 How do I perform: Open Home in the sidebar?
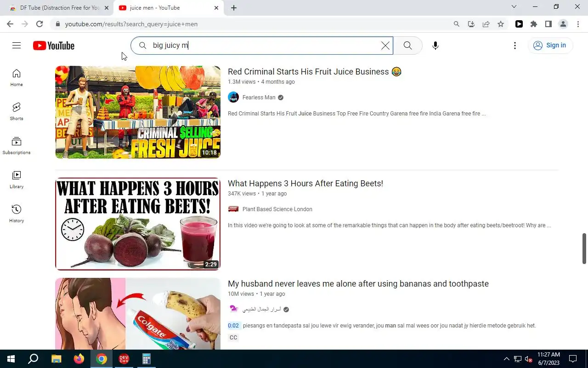pos(17,78)
